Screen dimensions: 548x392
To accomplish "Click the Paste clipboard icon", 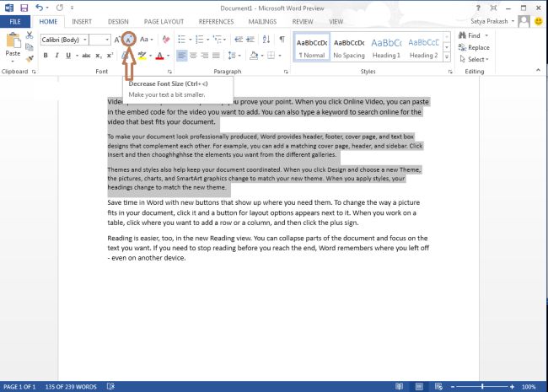I will [13, 40].
